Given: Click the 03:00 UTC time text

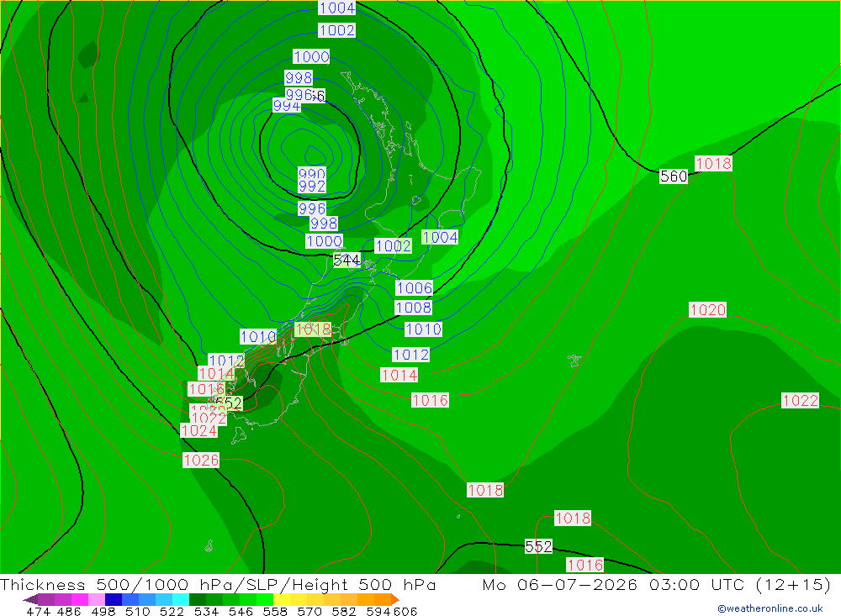Looking at the screenshot, I should tap(698, 584).
